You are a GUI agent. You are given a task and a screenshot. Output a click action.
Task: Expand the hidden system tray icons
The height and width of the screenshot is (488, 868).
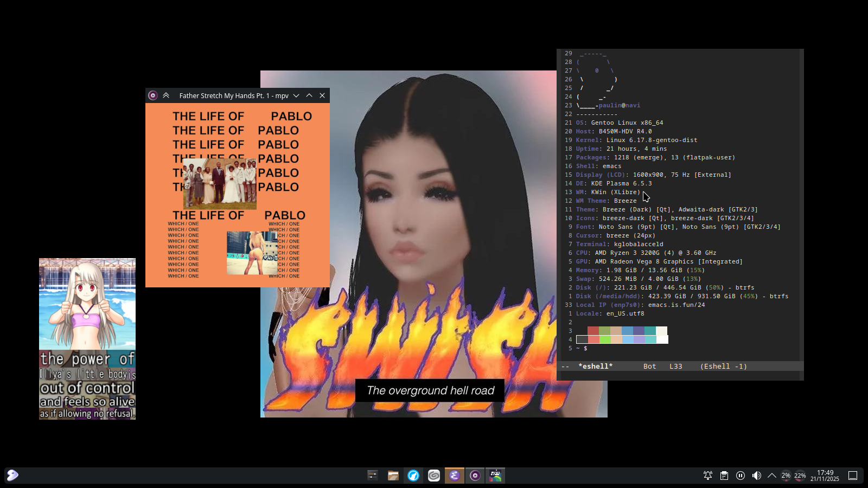[x=772, y=476]
